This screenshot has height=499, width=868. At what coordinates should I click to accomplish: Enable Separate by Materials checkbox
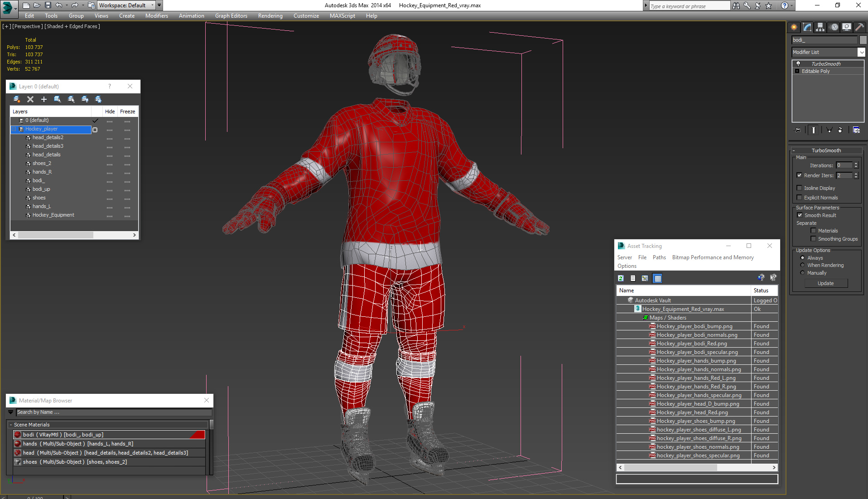pyautogui.click(x=813, y=231)
